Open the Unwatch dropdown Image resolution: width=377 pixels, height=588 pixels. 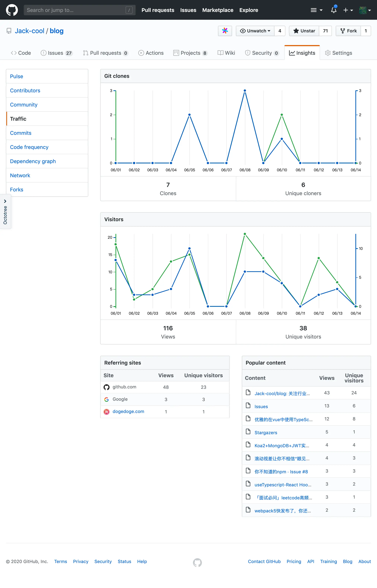(255, 31)
